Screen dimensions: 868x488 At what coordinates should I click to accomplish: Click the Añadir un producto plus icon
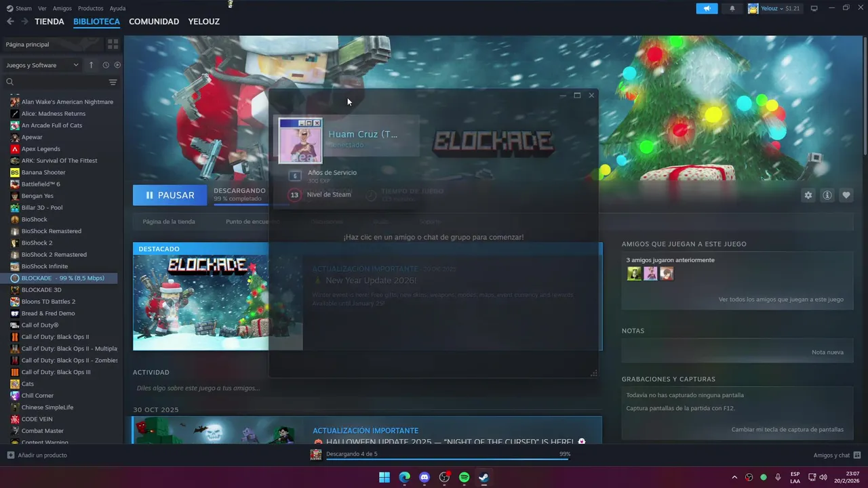click(10, 455)
